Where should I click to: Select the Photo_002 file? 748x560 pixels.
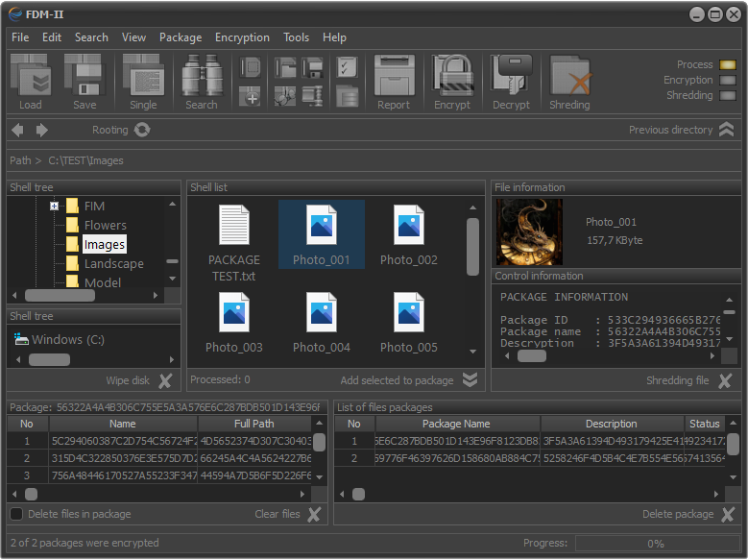(x=409, y=235)
